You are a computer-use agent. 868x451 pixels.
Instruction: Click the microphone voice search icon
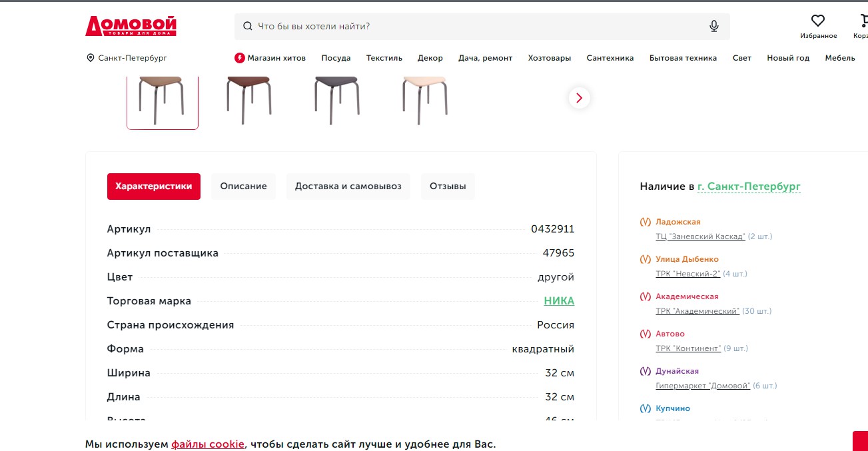tap(714, 26)
